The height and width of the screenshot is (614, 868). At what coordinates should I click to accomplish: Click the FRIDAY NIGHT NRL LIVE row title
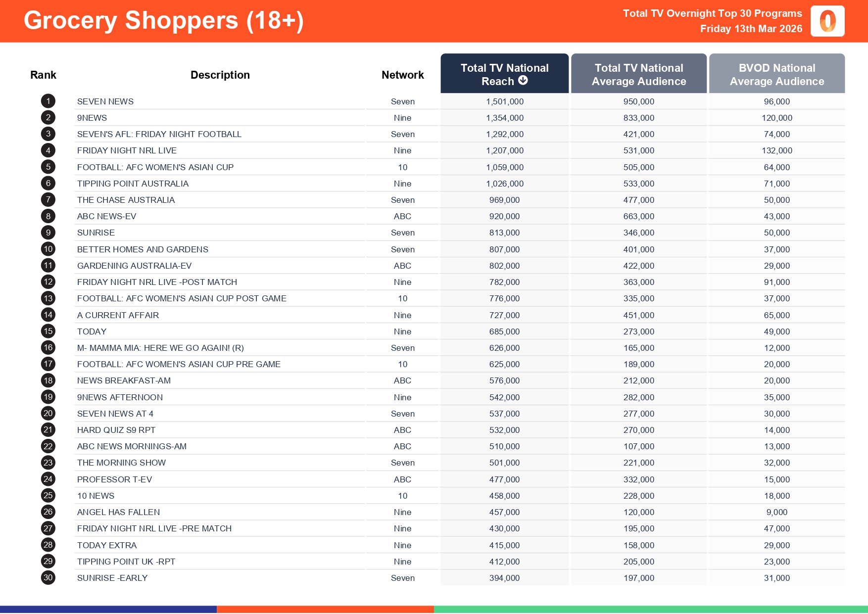127,151
